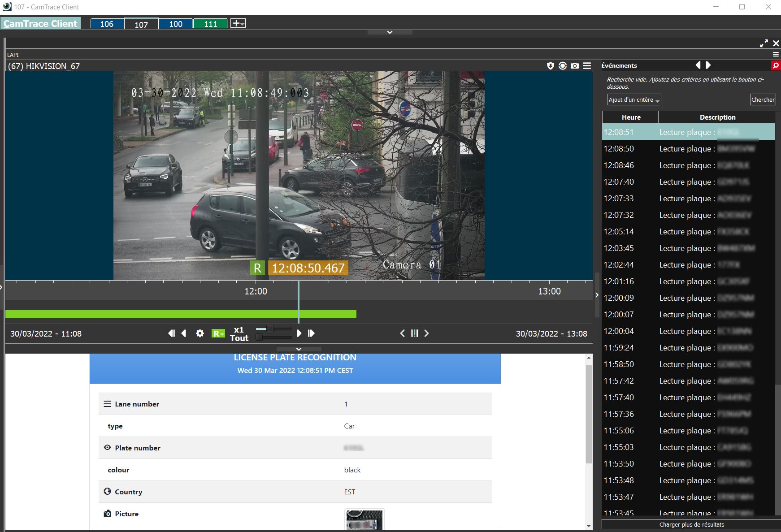Switch to the green 111 tab
Viewport: 781px width, 532px height.
click(210, 24)
